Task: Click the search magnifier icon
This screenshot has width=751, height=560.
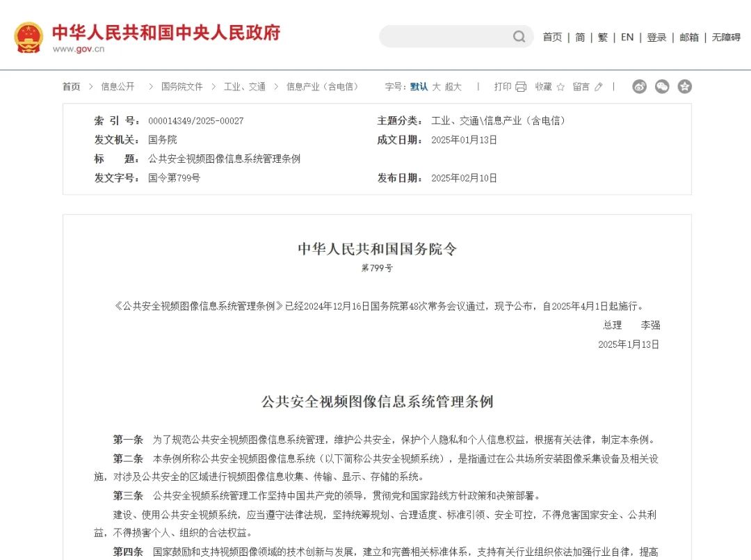Action: coord(519,36)
